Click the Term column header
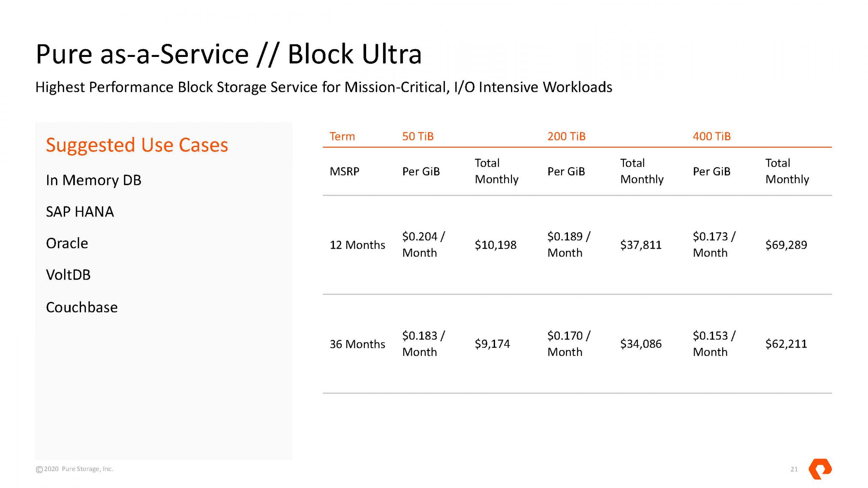 [342, 136]
